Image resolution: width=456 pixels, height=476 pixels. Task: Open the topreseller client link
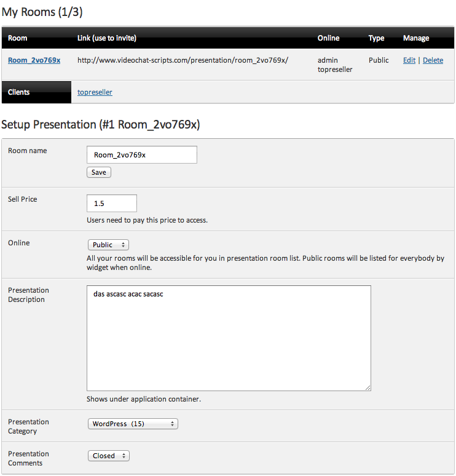(95, 92)
